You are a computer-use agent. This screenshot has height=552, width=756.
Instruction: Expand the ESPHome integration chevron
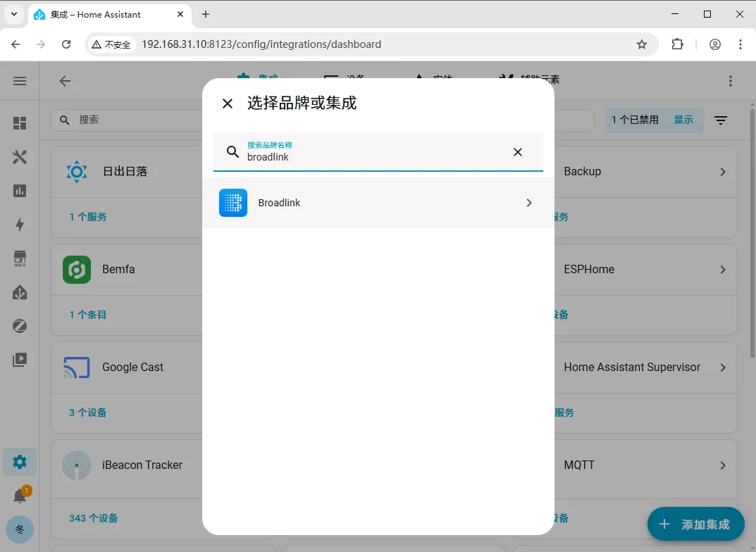coord(723,269)
